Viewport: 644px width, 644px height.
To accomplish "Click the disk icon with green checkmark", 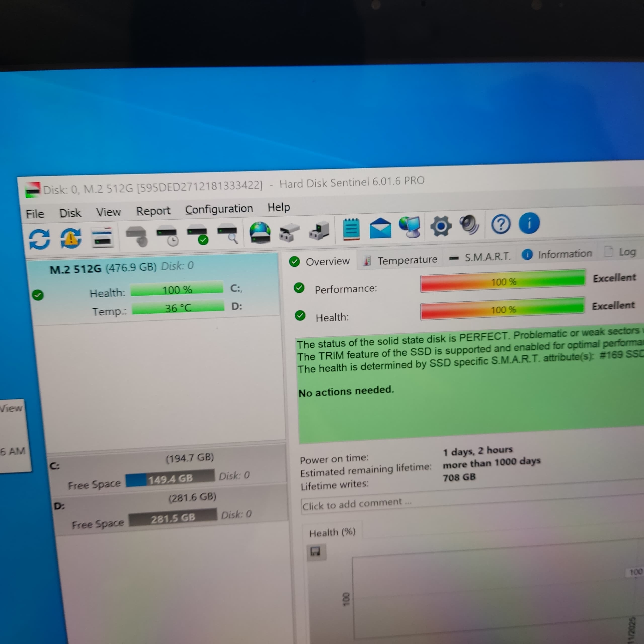I will (x=198, y=234).
